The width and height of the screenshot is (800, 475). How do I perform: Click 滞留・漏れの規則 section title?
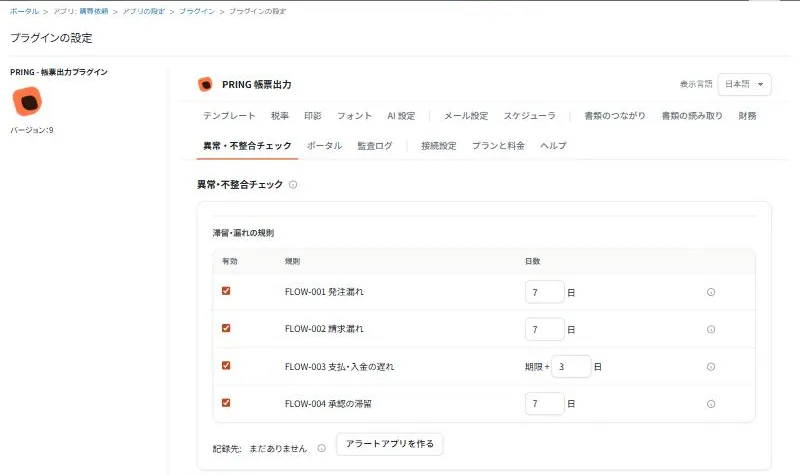click(243, 233)
